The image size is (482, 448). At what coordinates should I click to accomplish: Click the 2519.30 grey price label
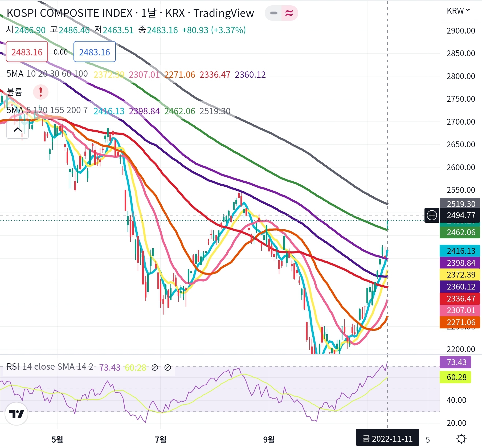(x=460, y=204)
